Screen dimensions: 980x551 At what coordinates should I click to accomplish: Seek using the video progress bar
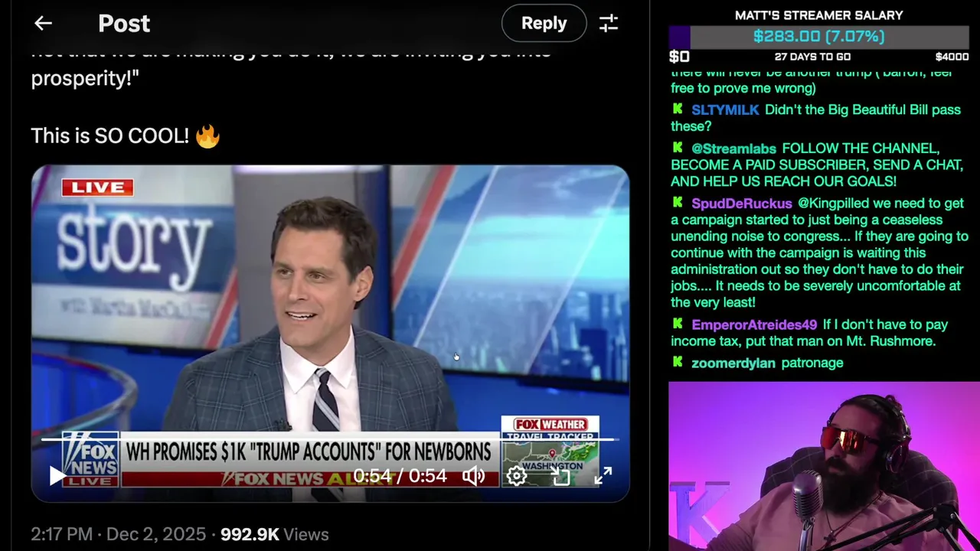click(x=330, y=439)
